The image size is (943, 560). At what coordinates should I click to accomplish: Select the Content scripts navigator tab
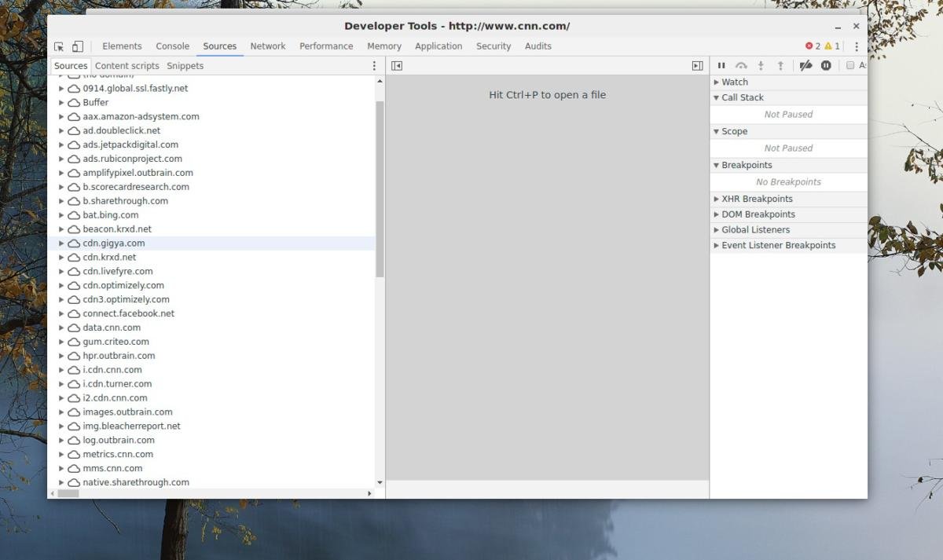tap(127, 66)
